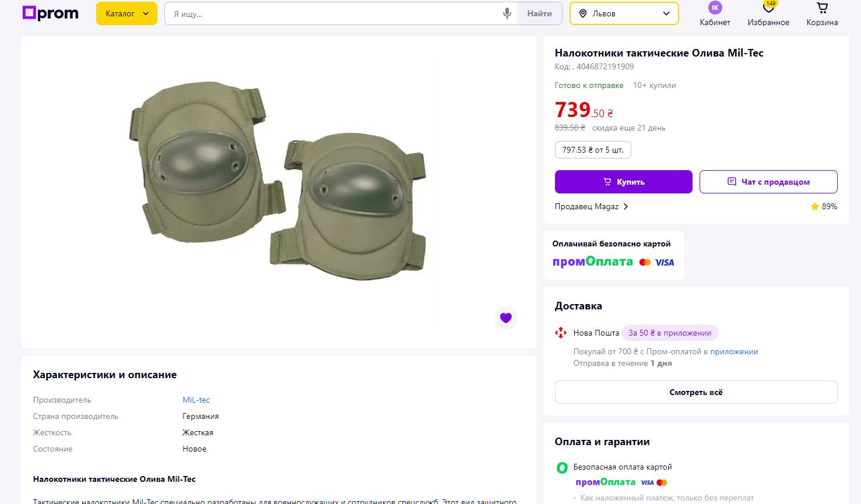Click the bold description heading Налокотники тактические Олива Mil-Tec
The image size is (861, 504).
tap(114, 479)
